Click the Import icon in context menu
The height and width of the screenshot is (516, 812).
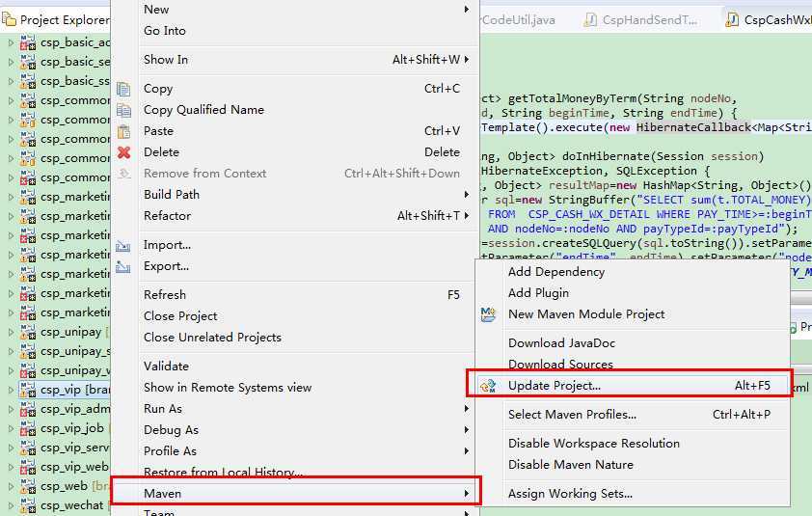pyautogui.click(x=123, y=246)
